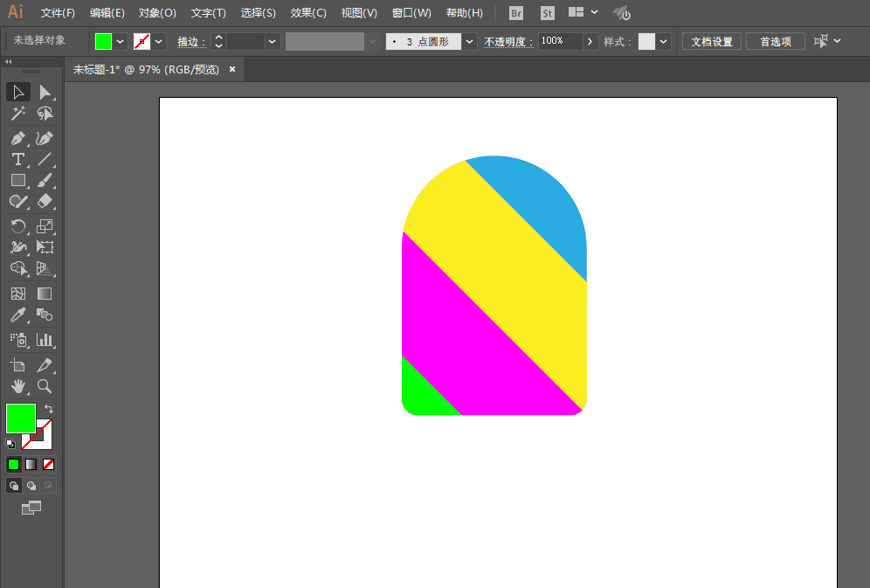This screenshot has height=588, width=870.
Task: Click the green fill color swatch in toolbox
Action: click(20, 419)
